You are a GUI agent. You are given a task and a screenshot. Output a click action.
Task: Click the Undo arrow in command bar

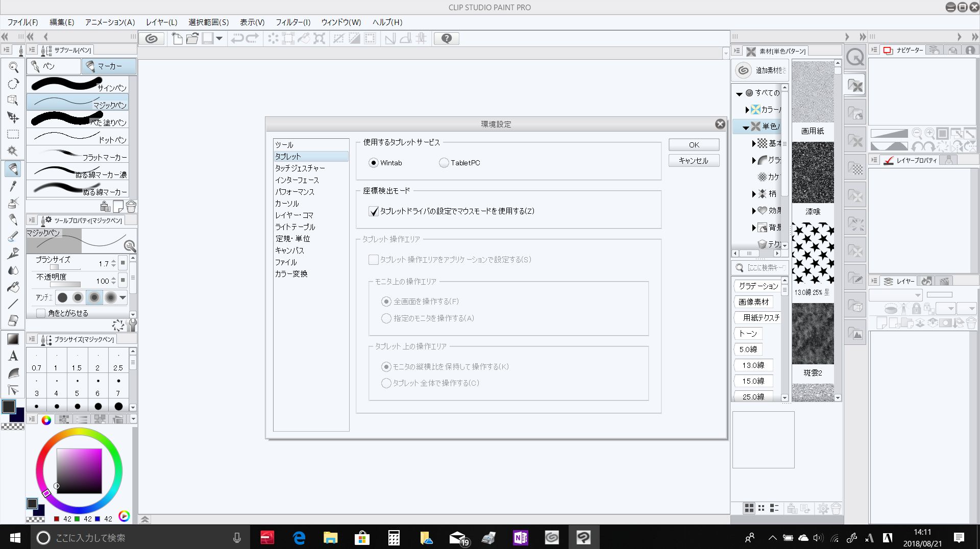tap(237, 39)
